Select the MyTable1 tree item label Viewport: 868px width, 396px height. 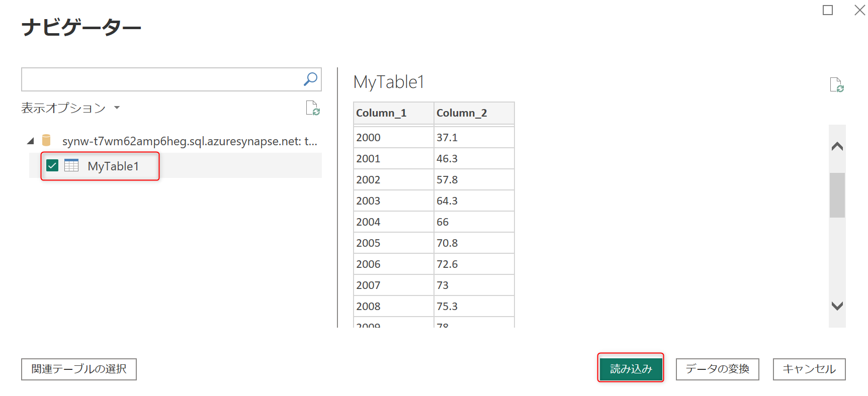[113, 166]
